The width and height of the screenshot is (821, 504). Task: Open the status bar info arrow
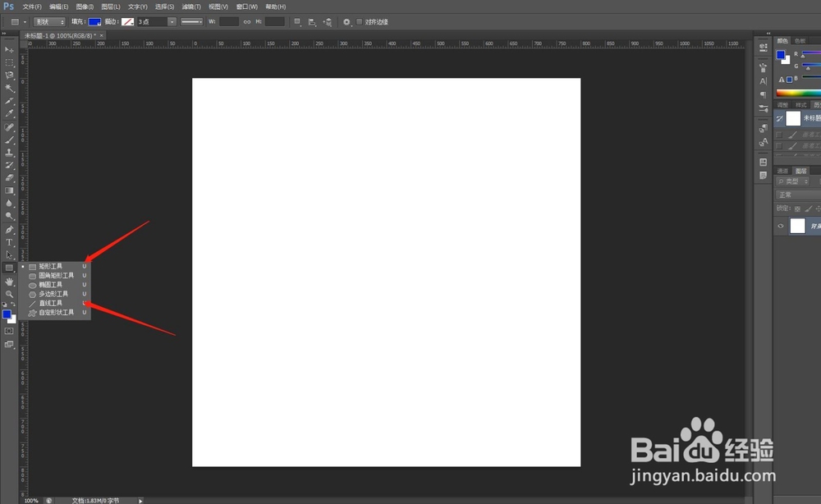pyautogui.click(x=140, y=501)
